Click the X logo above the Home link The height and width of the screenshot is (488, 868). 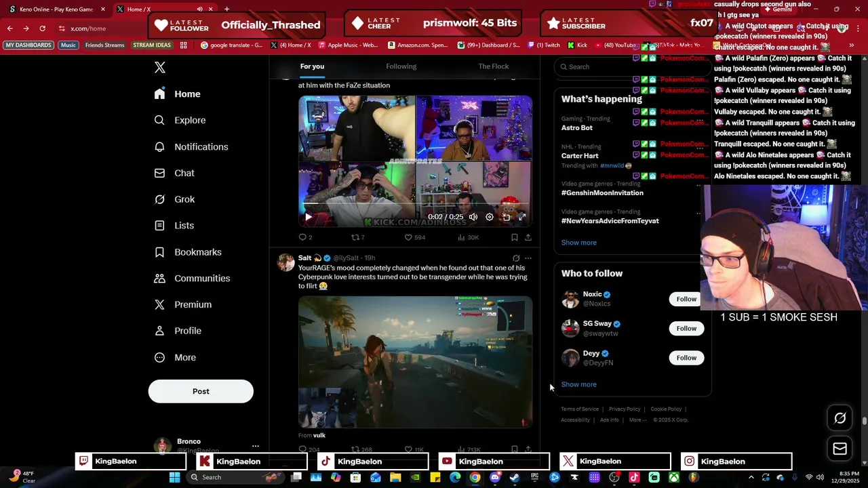(x=160, y=67)
